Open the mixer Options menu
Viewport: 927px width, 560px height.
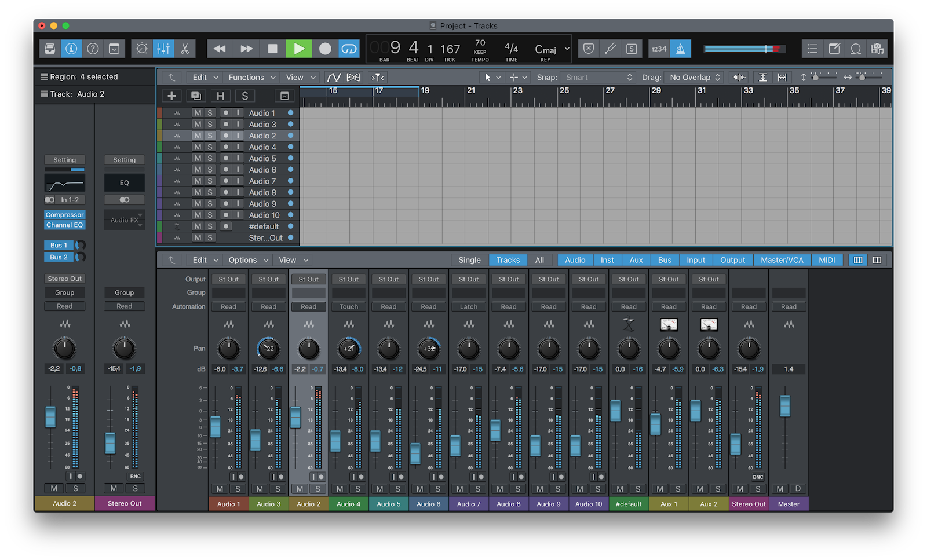click(248, 260)
